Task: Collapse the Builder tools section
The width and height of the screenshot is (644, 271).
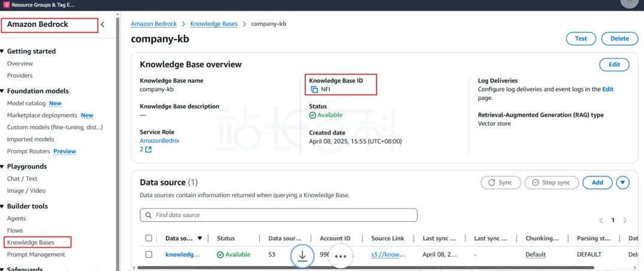Action: pos(2,206)
